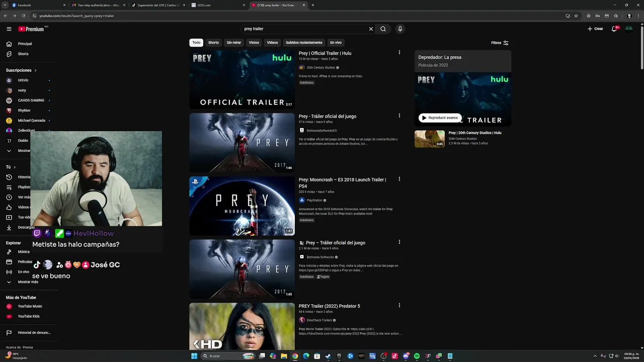Click the taskbar Buscar search box
Viewport: 644px width, 362px height.
click(228, 356)
